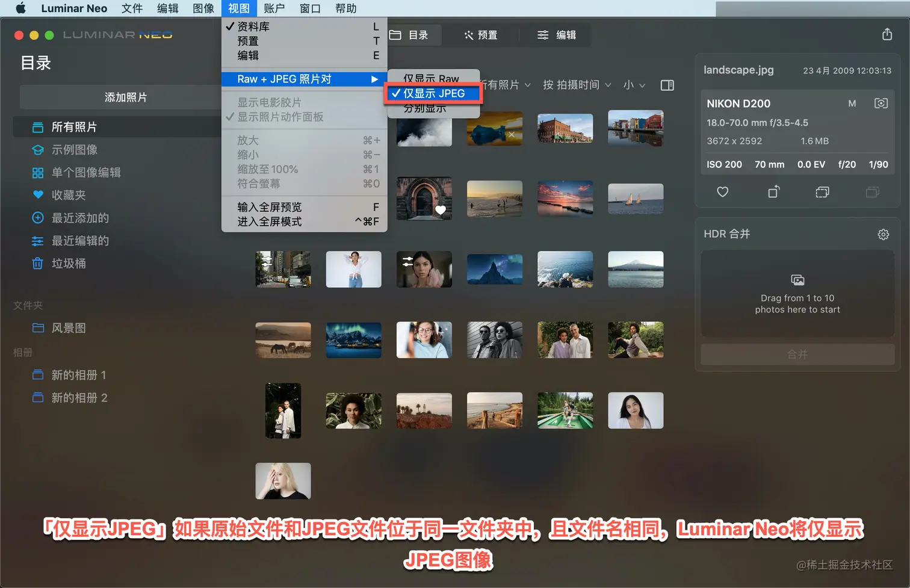The height and width of the screenshot is (588, 910).
Task: Open 示例图像 in sidebar
Action: pos(74,150)
